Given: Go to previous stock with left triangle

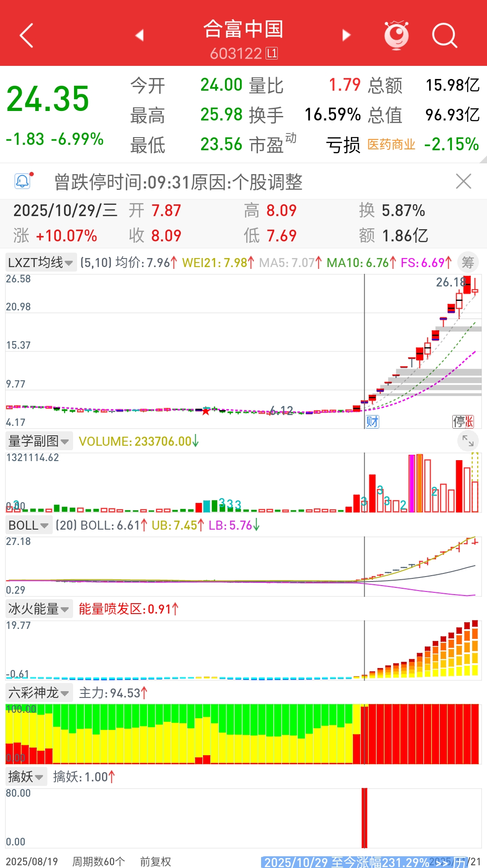Looking at the screenshot, I should [x=139, y=35].
